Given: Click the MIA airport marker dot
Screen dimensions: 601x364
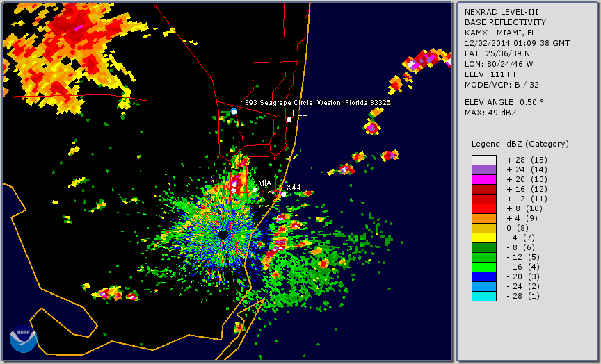Looking at the screenshot, I should [x=255, y=190].
